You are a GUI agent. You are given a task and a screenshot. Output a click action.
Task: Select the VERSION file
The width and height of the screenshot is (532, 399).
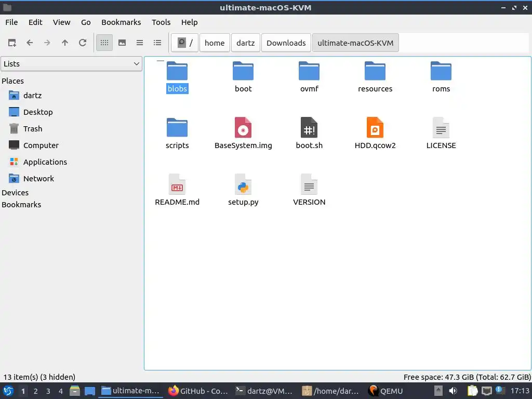pos(309,190)
